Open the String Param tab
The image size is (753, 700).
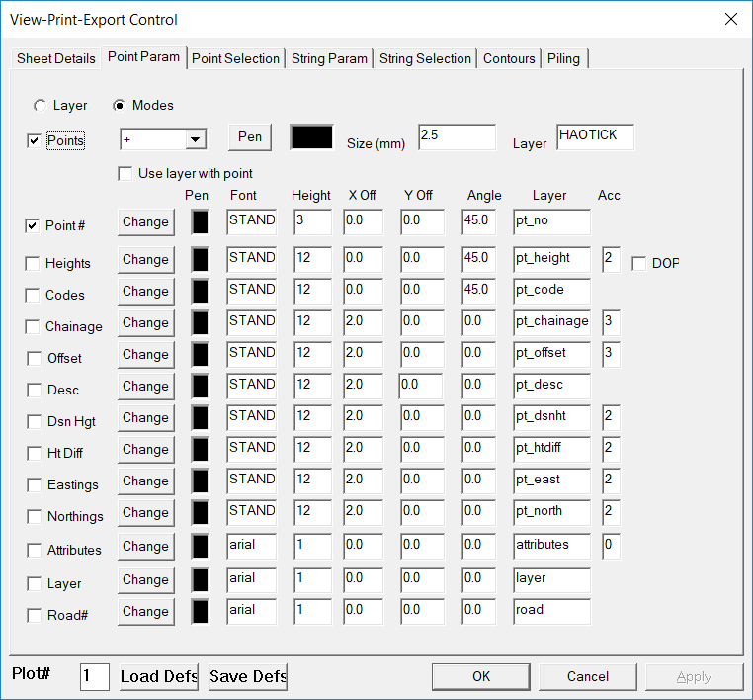pyautogui.click(x=329, y=58)
